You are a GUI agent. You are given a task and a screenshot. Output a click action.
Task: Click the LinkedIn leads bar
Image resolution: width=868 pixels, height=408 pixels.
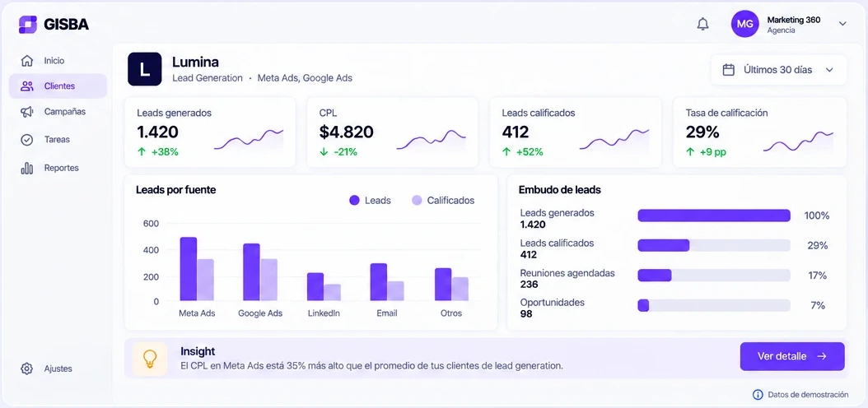coord(315,287)
